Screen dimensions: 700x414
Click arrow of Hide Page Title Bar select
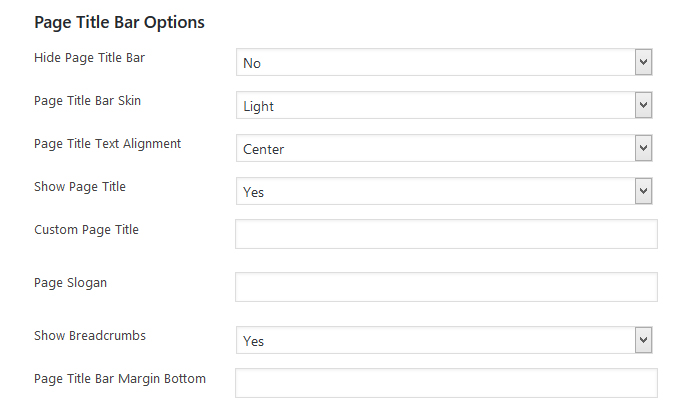pos(644,63)
